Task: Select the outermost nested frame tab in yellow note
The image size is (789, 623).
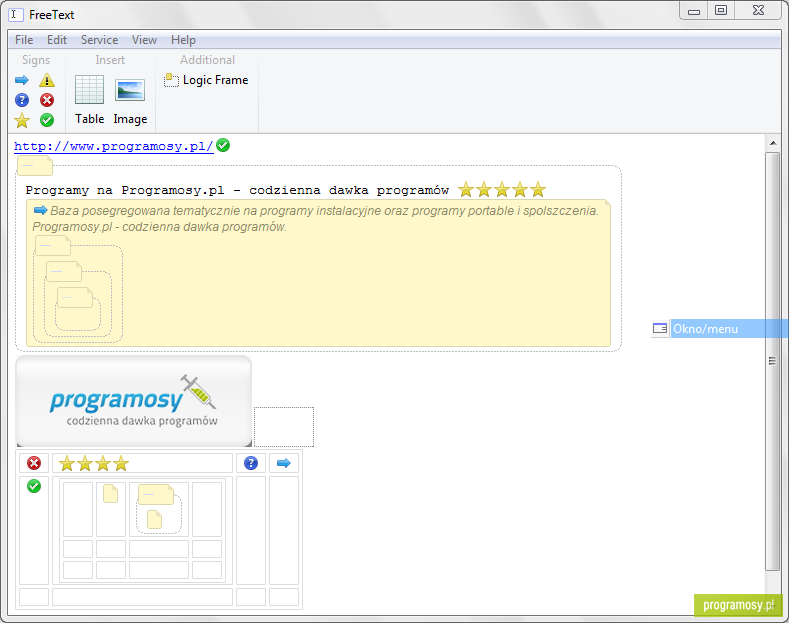Action: 53,246
